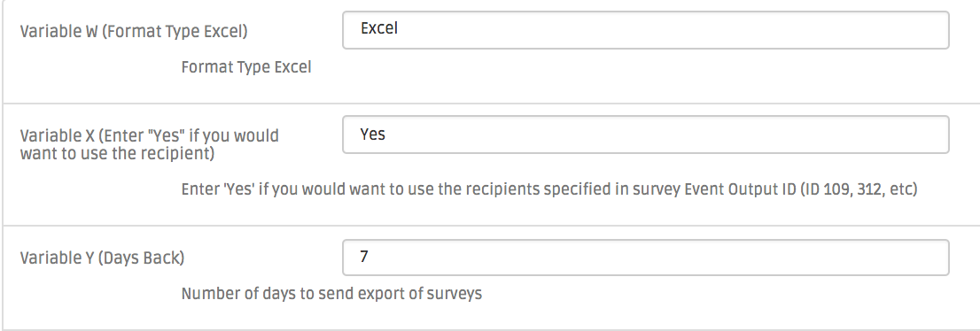Click 'want to use the recipient' label line
Image resolution: width=980 pixels, height=331 pixels.
(x=117, y=154)
